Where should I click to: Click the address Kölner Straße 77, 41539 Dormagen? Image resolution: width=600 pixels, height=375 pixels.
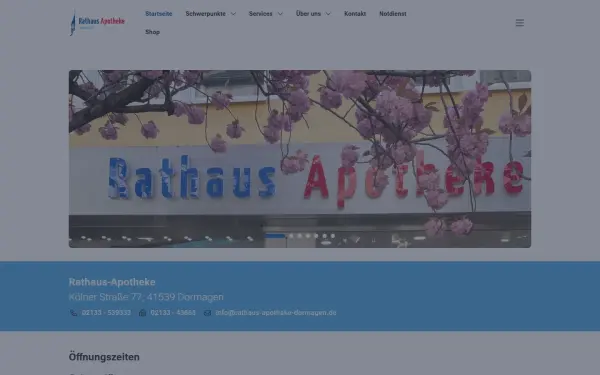146,297
